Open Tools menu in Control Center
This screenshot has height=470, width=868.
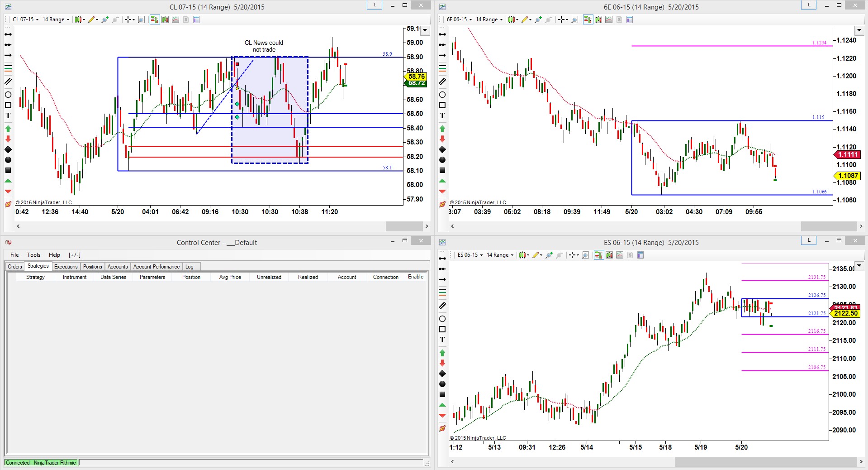pyautogui.click(x=33, y=255)
